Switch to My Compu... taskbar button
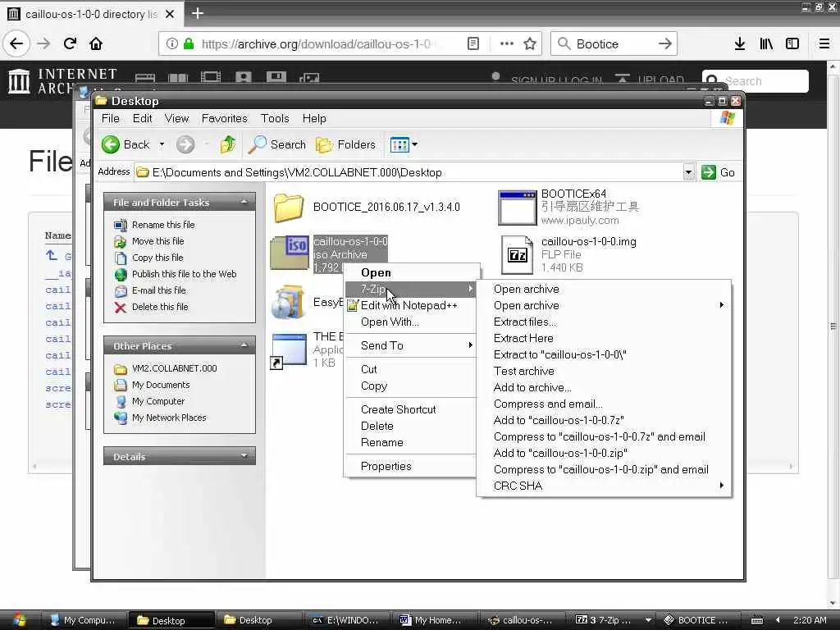Screen dimensions: 840x630 [83, 620]
